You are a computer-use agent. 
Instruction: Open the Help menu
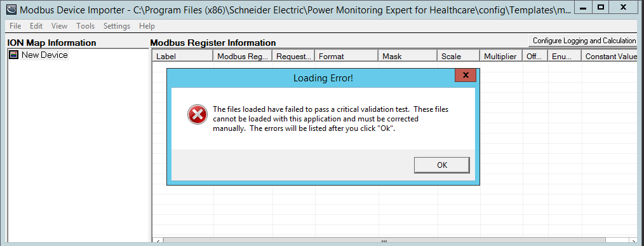tap(147, 26)
